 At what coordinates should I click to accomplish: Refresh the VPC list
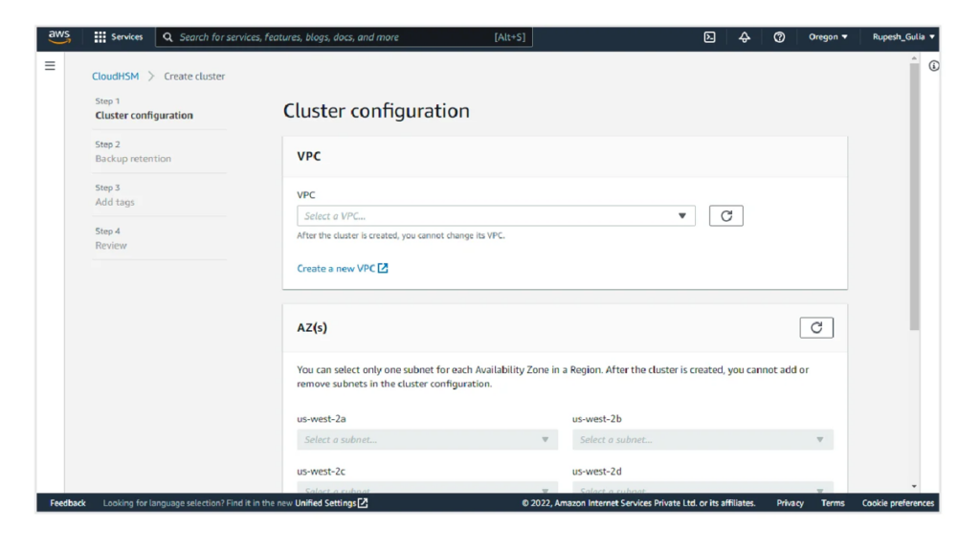pos(724,214)
